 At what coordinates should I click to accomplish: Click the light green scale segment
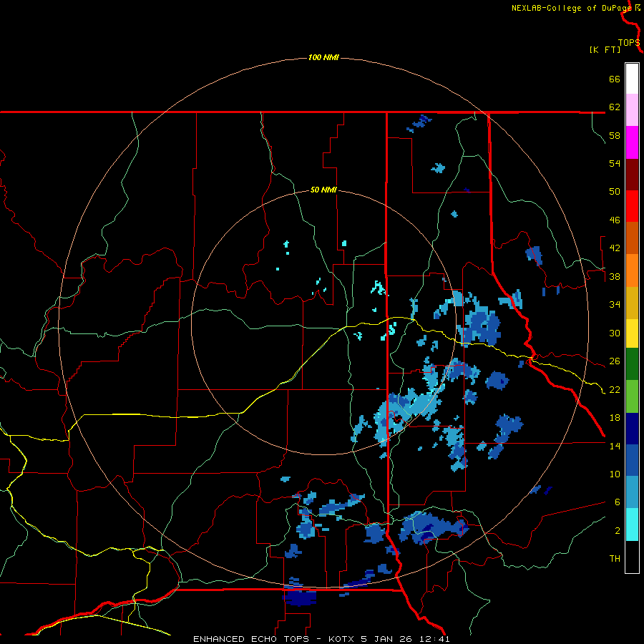(632, 396)
